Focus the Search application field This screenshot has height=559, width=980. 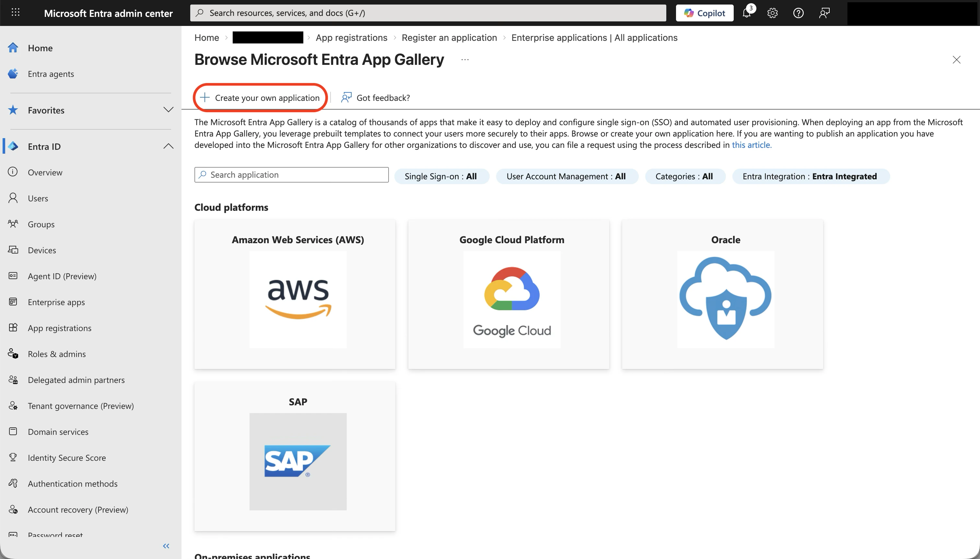[292, 175]
